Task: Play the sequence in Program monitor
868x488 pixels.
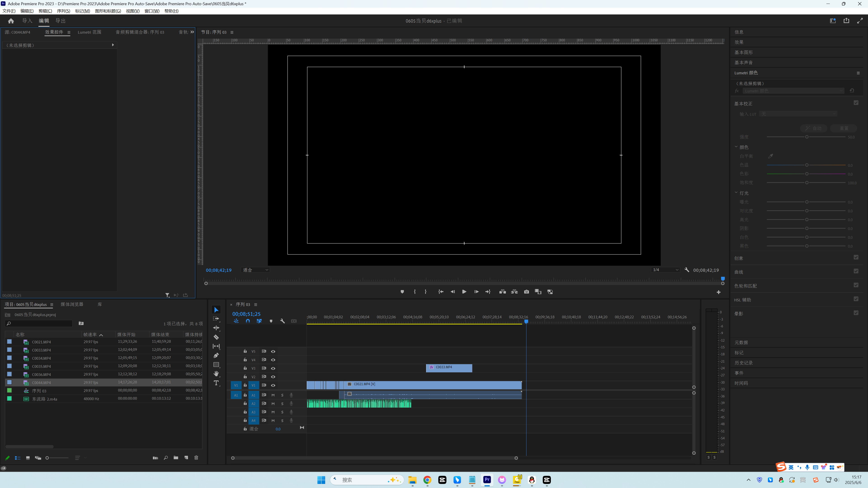Action: [x=464, y=292]
